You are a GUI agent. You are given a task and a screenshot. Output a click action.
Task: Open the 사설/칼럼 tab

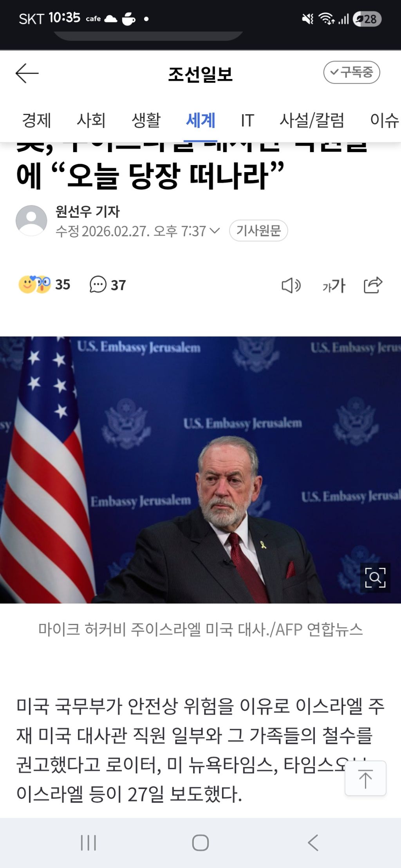[x=312, y=120]
